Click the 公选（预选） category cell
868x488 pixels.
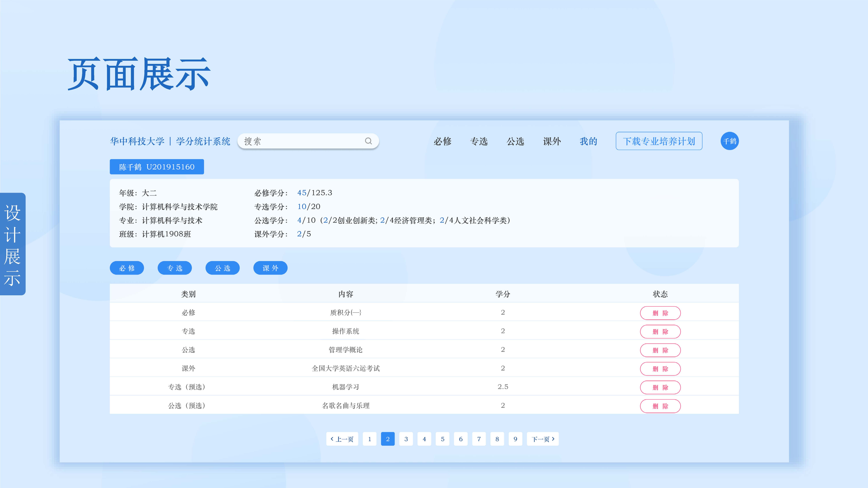coord(187,406)
